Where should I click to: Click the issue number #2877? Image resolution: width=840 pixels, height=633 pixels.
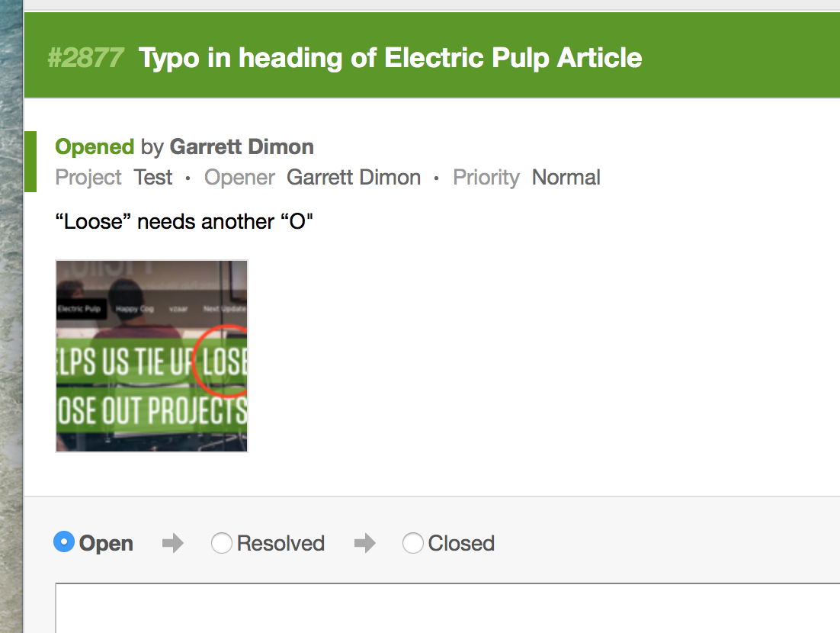[85, 58]
